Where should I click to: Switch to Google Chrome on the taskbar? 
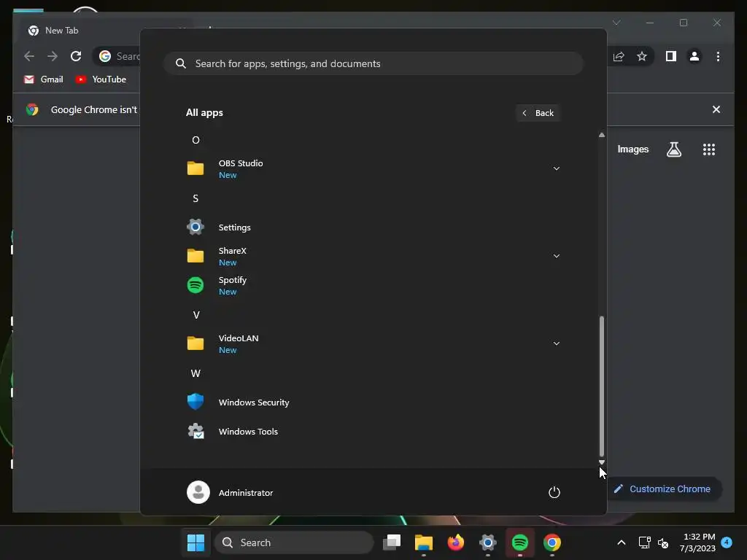pyautogui.click(x=552, y=542)
